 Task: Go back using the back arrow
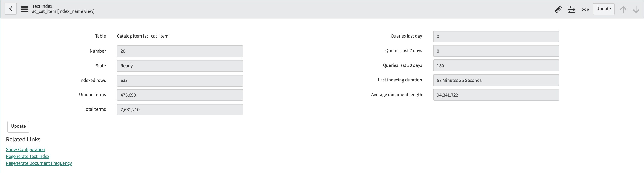coord(11,9)
